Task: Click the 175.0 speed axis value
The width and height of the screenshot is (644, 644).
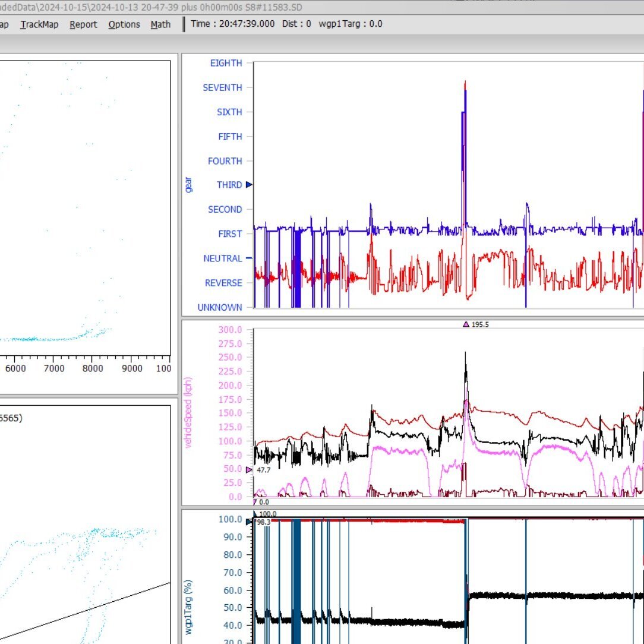Action: [230, 399]
